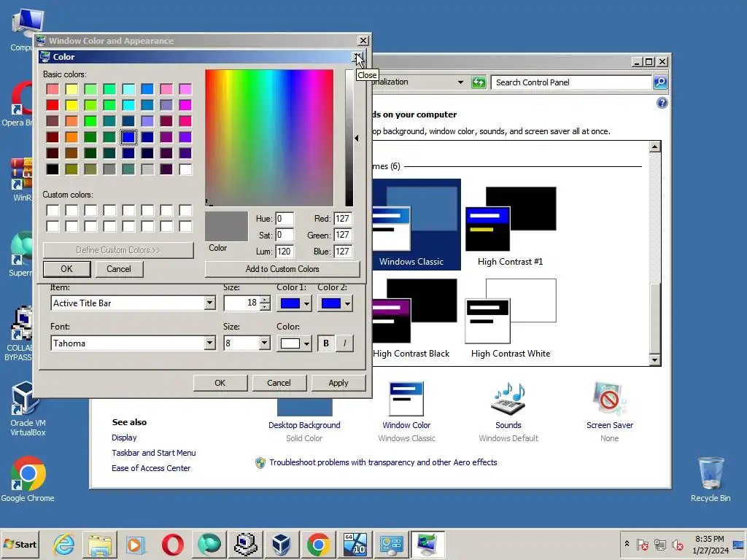Open the Control Panel taskbar icon
Screen dimensions: 747x560
click(x=392, y=544)
